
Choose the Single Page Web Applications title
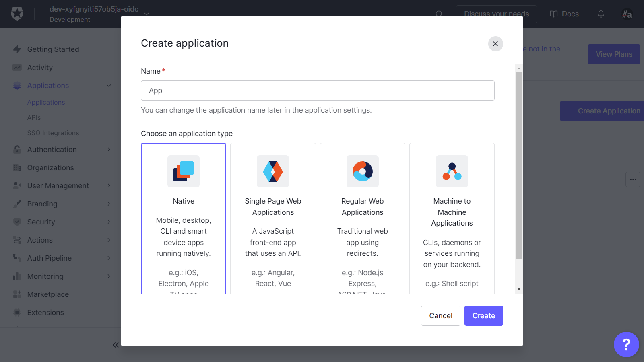[273, 207]
